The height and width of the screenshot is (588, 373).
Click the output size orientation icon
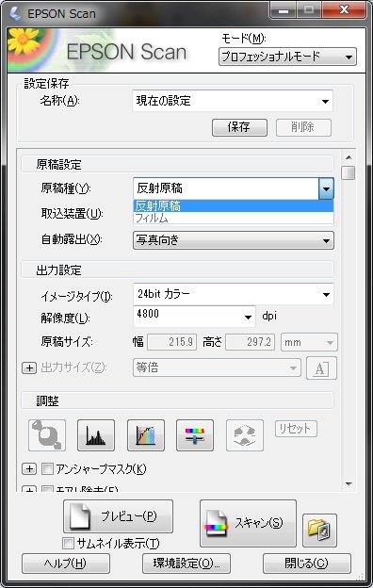(321, 367)
